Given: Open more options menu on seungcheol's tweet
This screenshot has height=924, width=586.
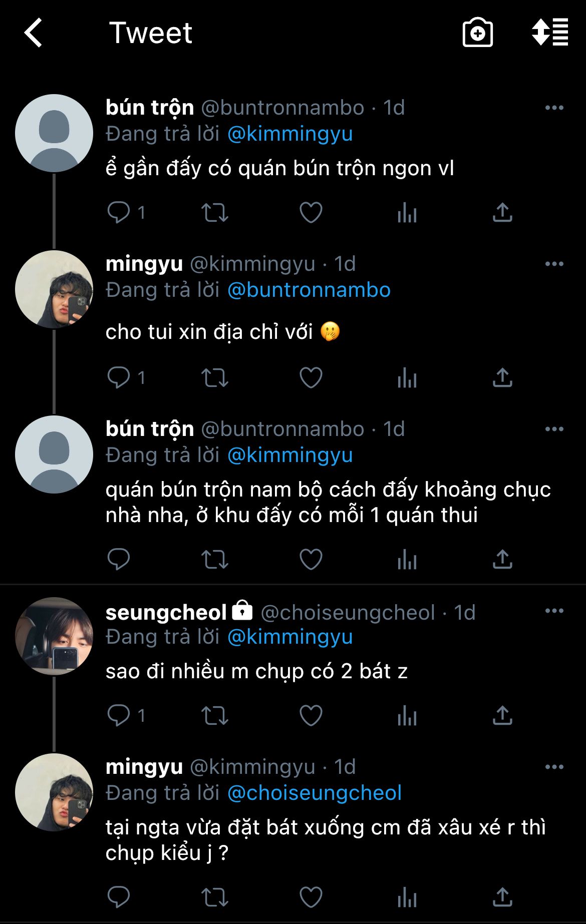Looking at the screenshot, I should pyautogui.click(x=554, y=611).
